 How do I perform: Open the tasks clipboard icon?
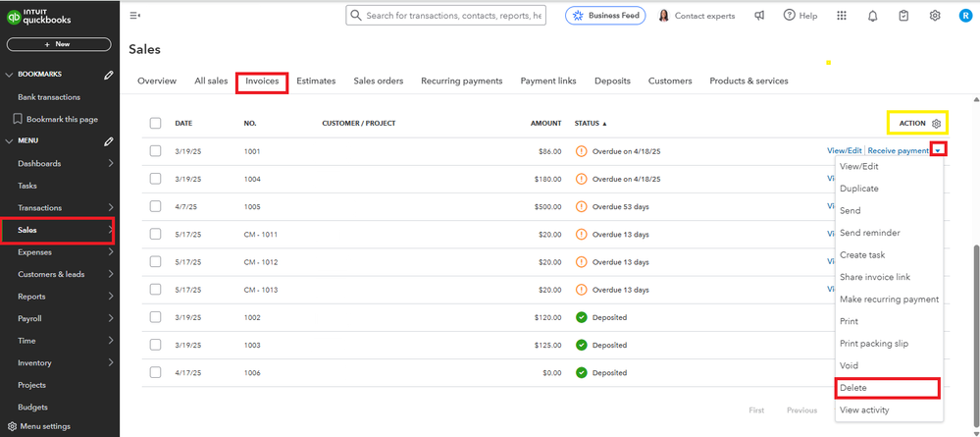click(903, 16)
